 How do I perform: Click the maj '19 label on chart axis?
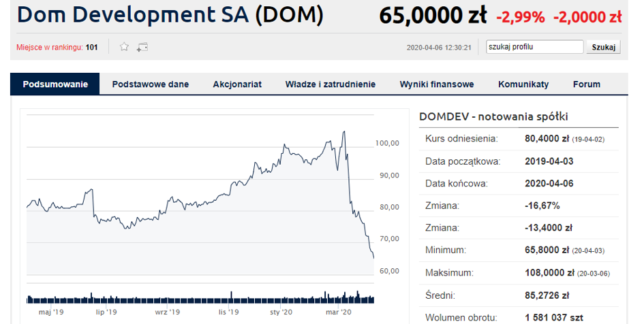point(50,312)
